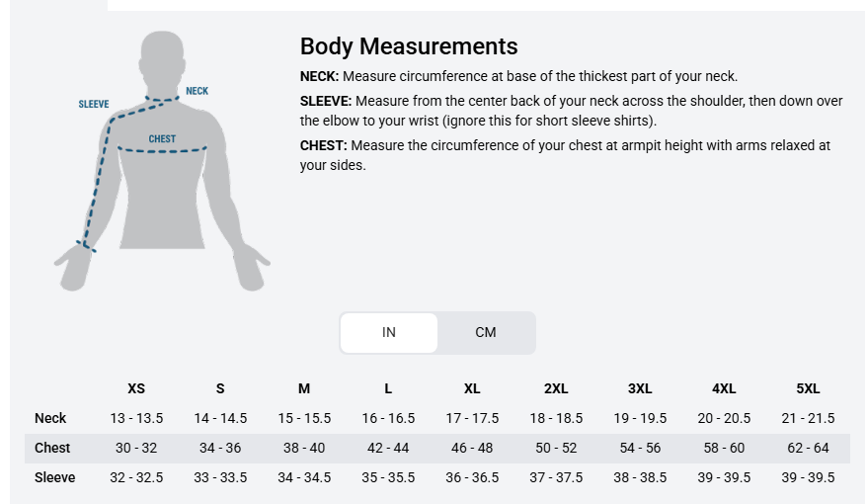Select the 5XL size column header
Viewport: 868px width, 504px height.
808,388
